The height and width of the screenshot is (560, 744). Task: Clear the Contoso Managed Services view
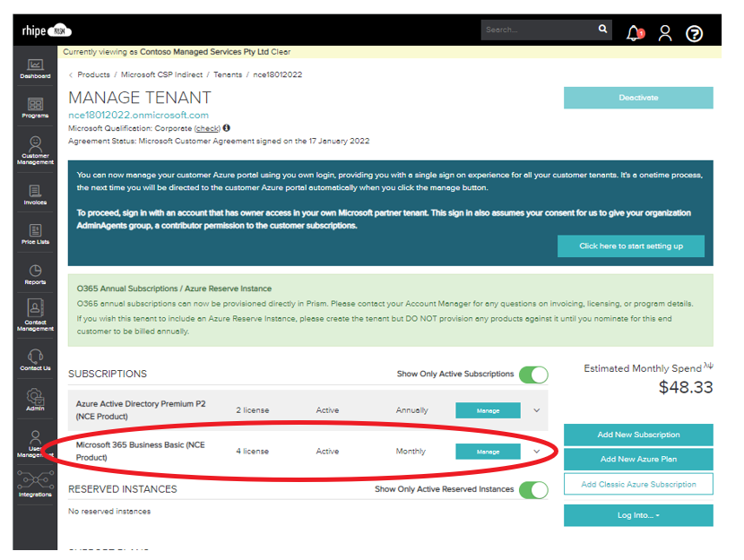[x=281, y=52]
